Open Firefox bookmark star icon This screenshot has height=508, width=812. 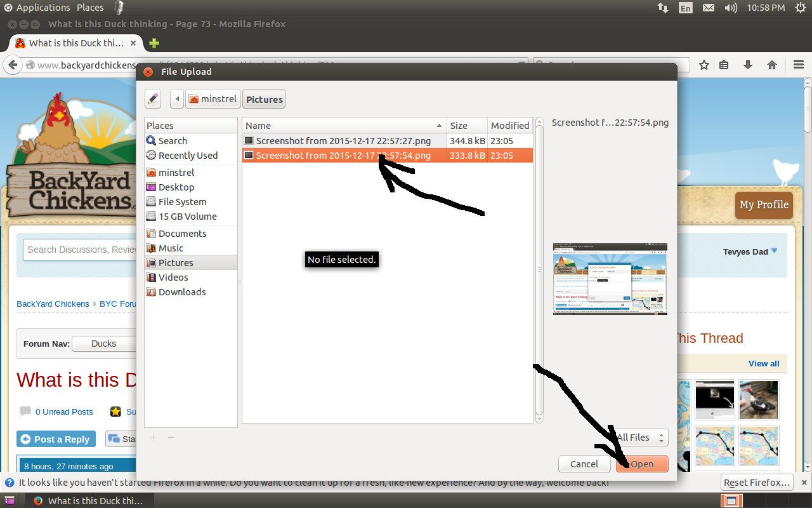[x=704, y=65]
